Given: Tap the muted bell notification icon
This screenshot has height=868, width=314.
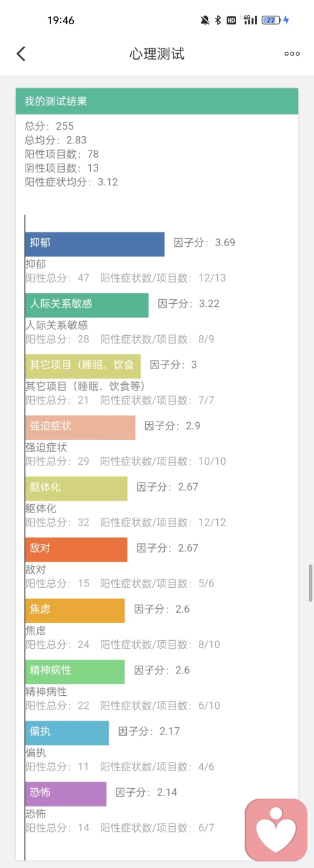Looking at the screenshot, I should click(205, 20).
